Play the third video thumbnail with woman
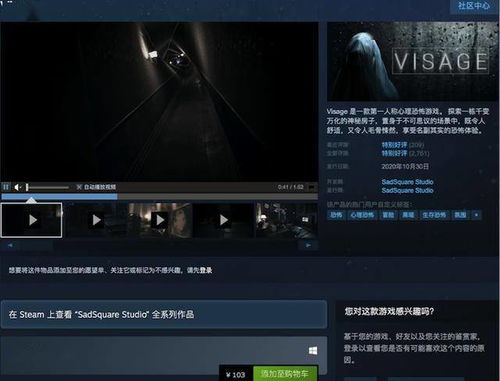 [x=160, y=220]
